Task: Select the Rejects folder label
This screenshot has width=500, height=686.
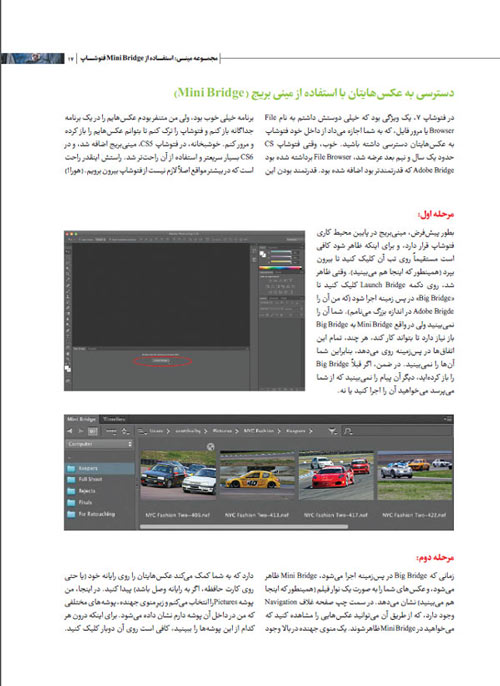Action: tap(87, 491)
